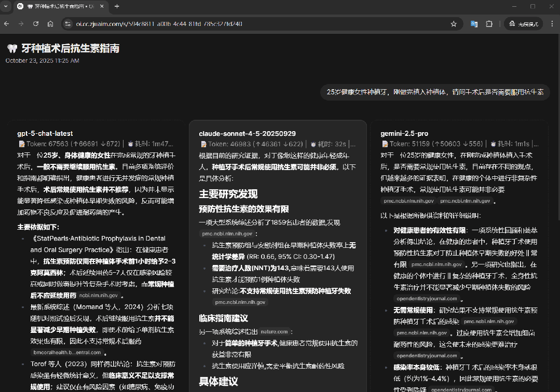
Task: Open Chrome's three-dot menu
Action: click(x=552, y=23)
